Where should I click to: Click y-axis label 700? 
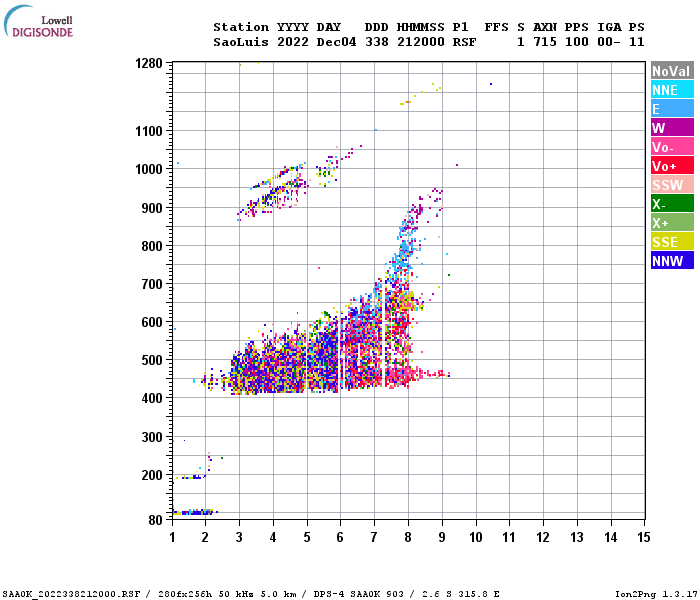point(152,284)
